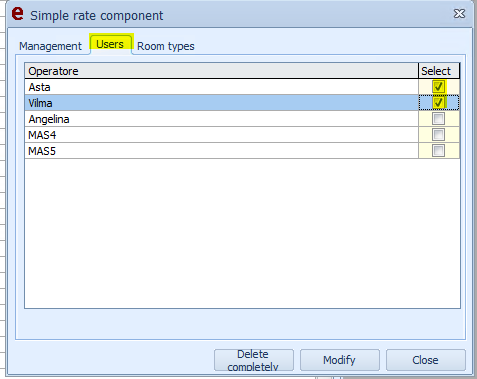Open the Users tab
477x379 pixels.
[x=110, y=44]
